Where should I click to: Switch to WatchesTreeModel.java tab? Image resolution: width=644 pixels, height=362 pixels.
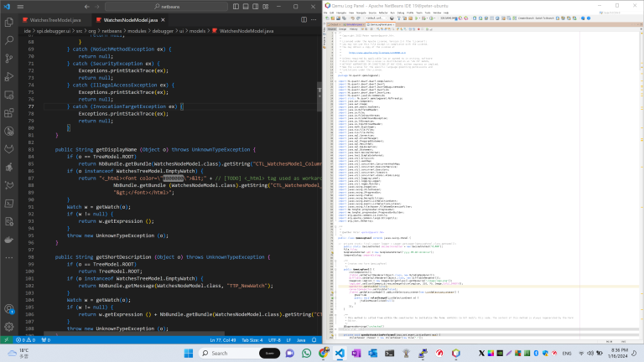(x=55, y=20)
